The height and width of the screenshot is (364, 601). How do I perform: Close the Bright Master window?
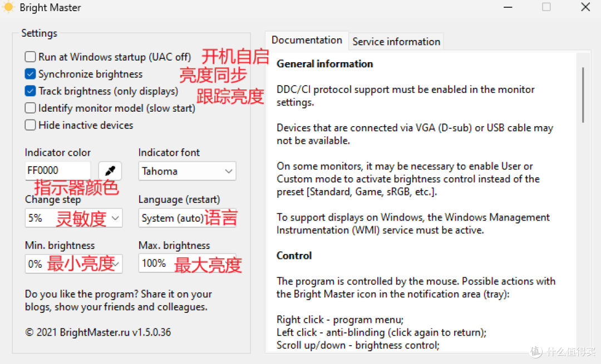(585, 7)
